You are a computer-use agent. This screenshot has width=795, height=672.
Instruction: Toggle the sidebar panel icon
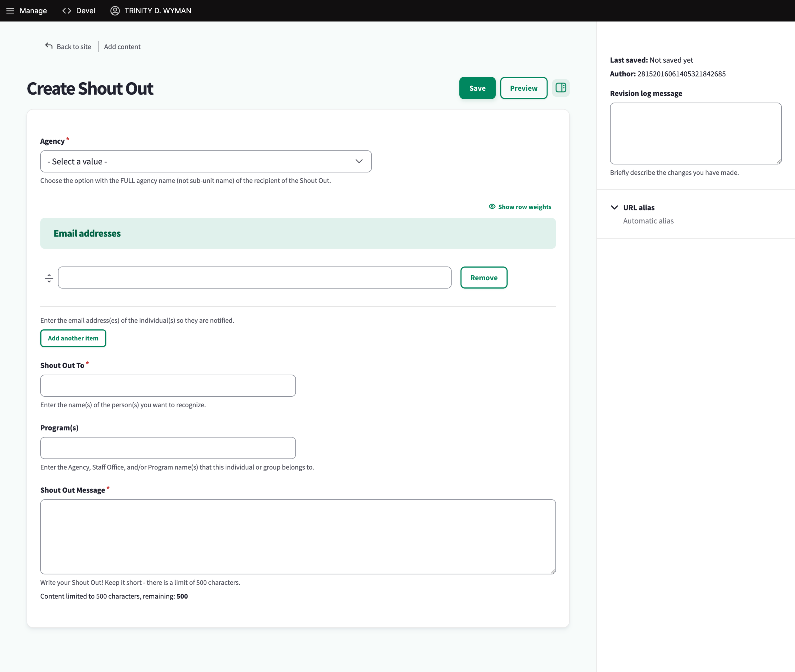click(561, 88)
